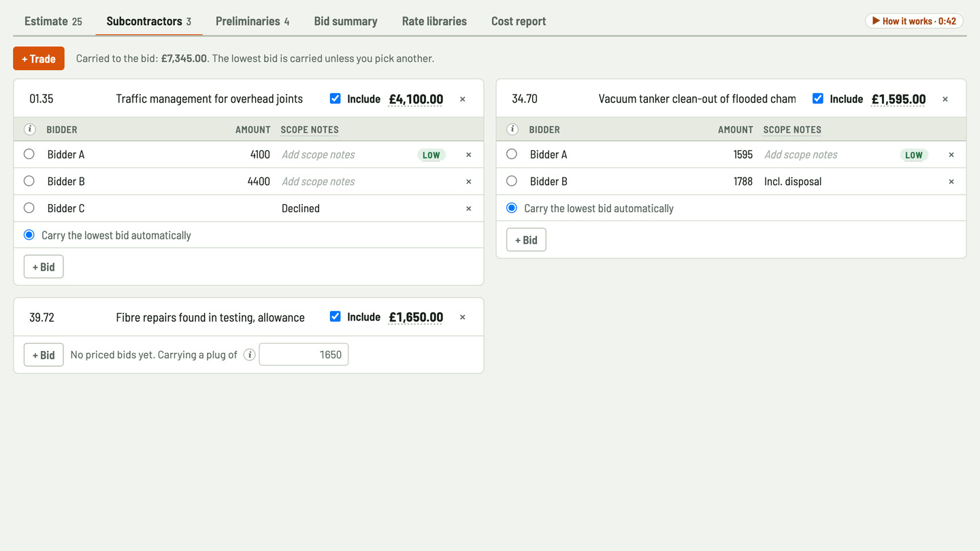Click the £4,100.00 carried amount
The height and width of the screenshot is (551, 980).
(416, 99)
